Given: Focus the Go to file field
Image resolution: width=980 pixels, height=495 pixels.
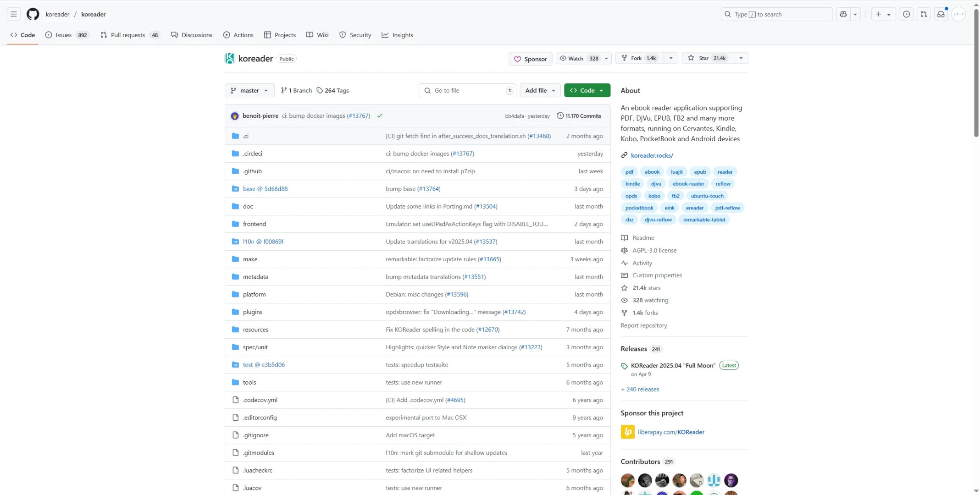Looking at the screenshot, I should [x=467, y=90].
